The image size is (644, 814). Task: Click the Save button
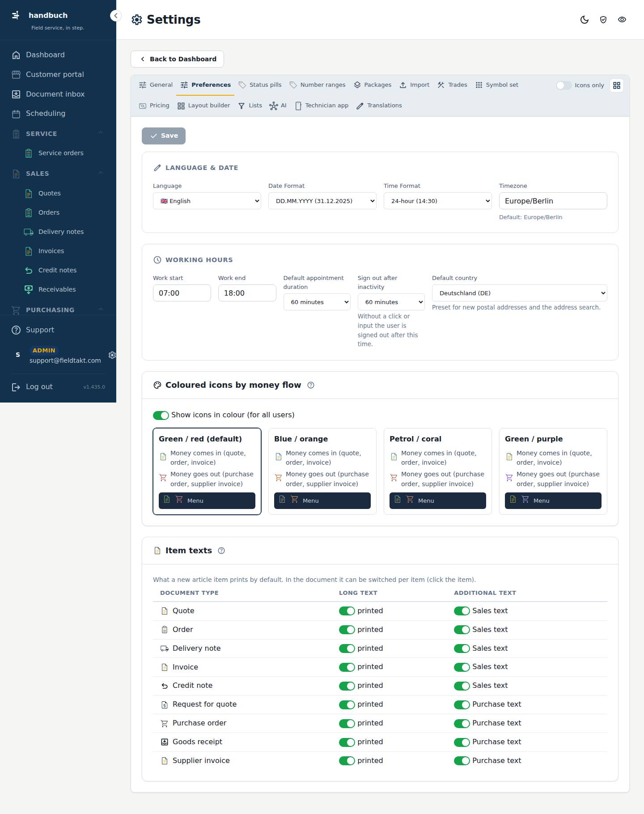pyautogui.click(x=164, y=136)
